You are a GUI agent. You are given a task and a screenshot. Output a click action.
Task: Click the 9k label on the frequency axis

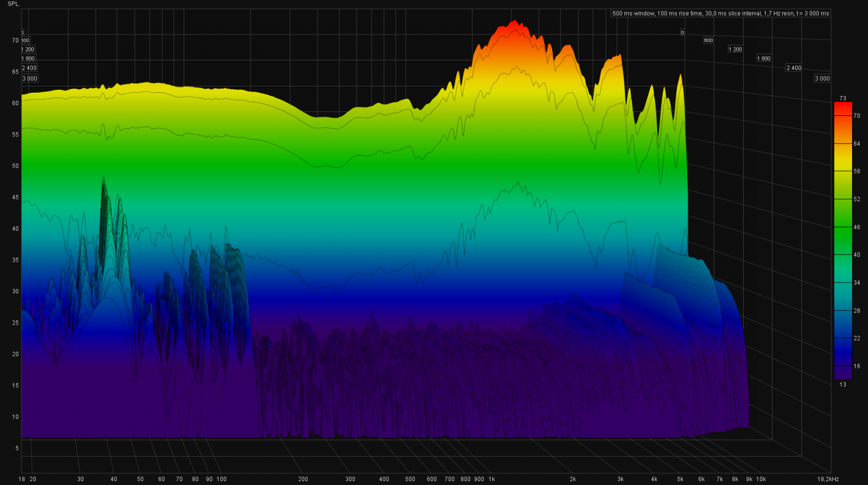(749, 479)
